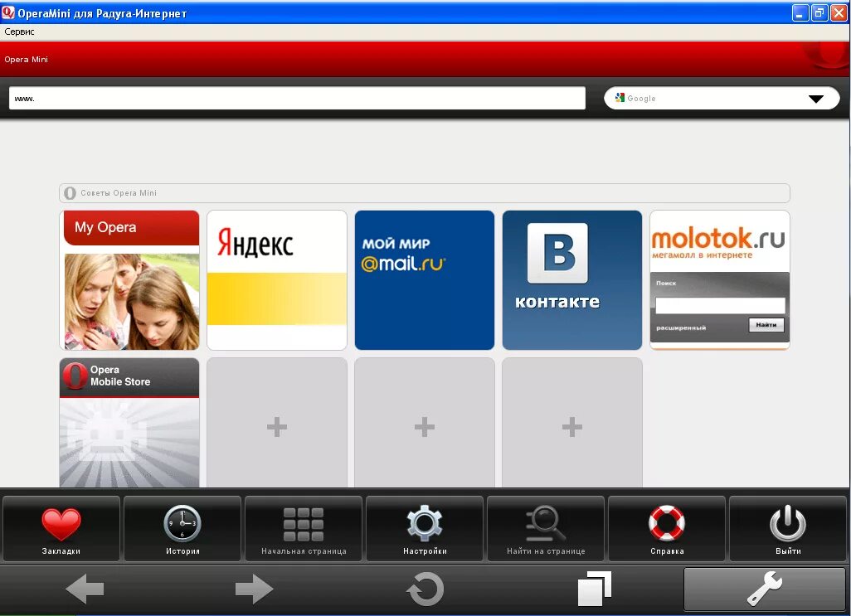Viewport: 851px width, 616px height.
Task: Open the molotok.ru speed dial tile
Action: 720,279
